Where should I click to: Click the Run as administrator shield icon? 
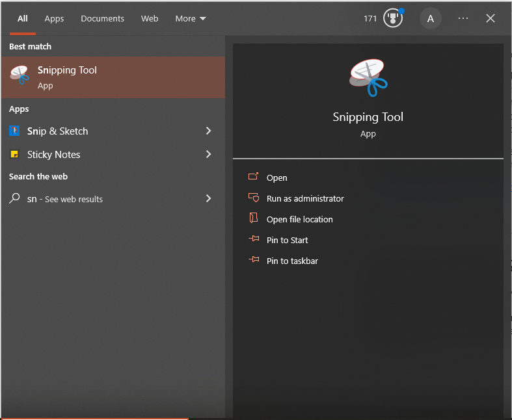coord(254,198)
